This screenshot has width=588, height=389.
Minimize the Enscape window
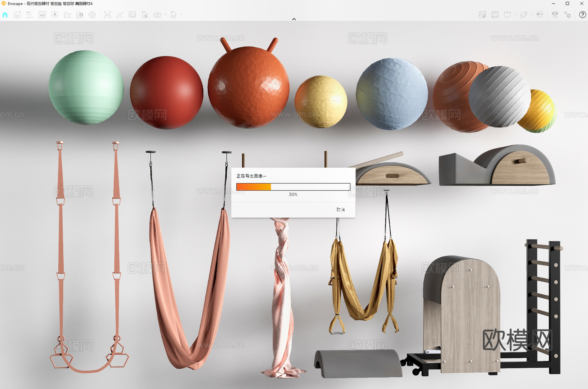[x=553, y=4]
